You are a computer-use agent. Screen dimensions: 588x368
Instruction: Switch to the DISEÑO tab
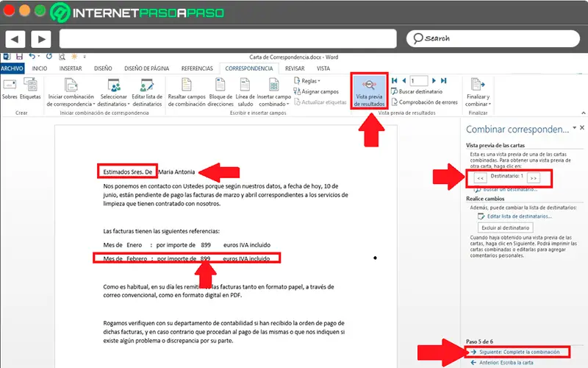tap(103, 68)
